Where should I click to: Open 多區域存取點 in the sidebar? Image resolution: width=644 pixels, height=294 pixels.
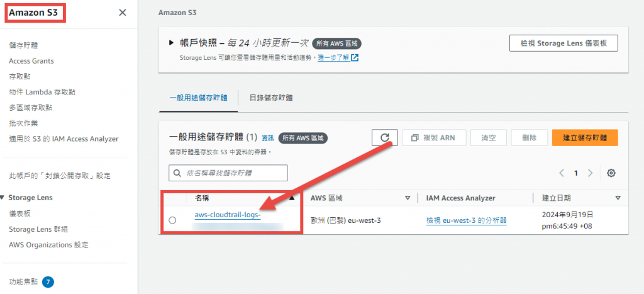coord(31,108)
